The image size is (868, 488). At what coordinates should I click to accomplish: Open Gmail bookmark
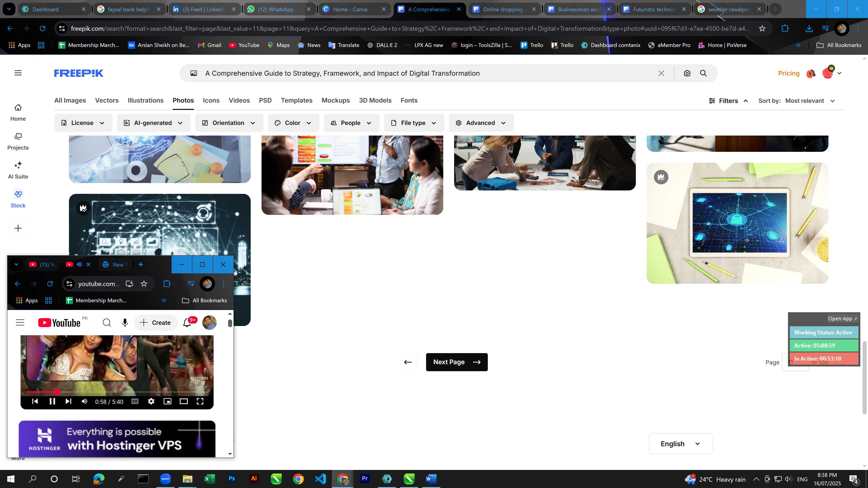[x=210, y=45]
